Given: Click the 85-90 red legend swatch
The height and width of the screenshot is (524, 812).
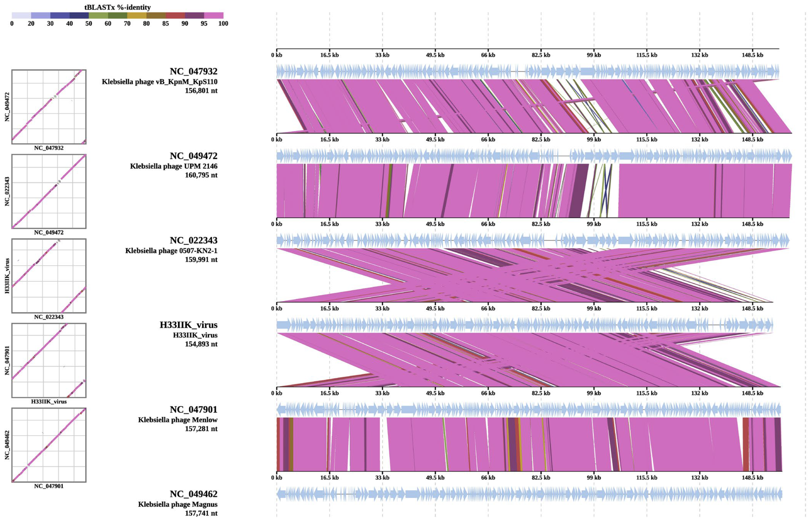Looking at the screenshot, I should (x=175, y=15).
